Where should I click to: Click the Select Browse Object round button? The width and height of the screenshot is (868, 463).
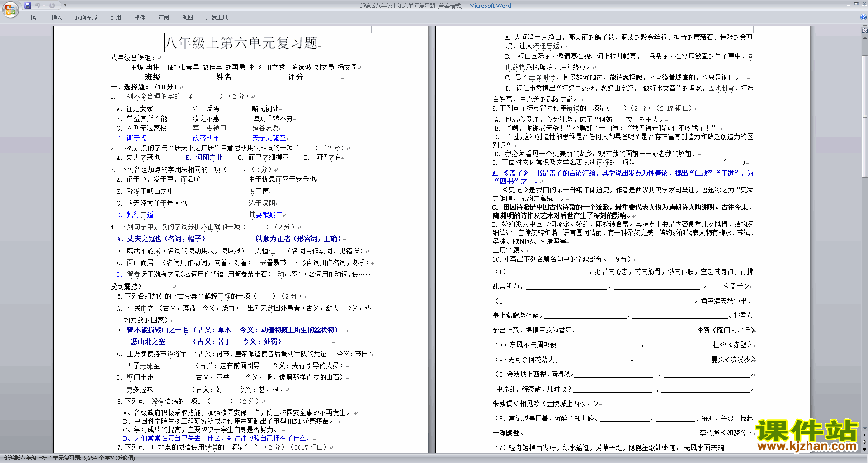(865, 442)
